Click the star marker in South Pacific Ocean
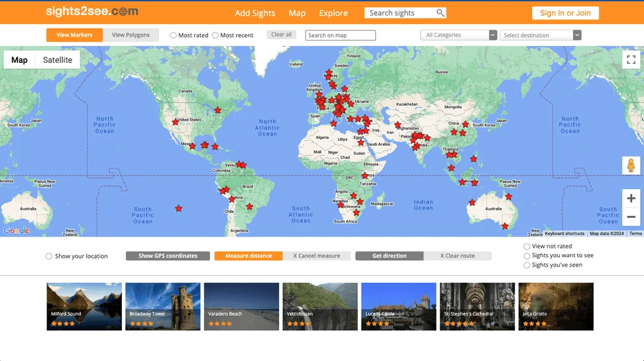 point(178,209)
